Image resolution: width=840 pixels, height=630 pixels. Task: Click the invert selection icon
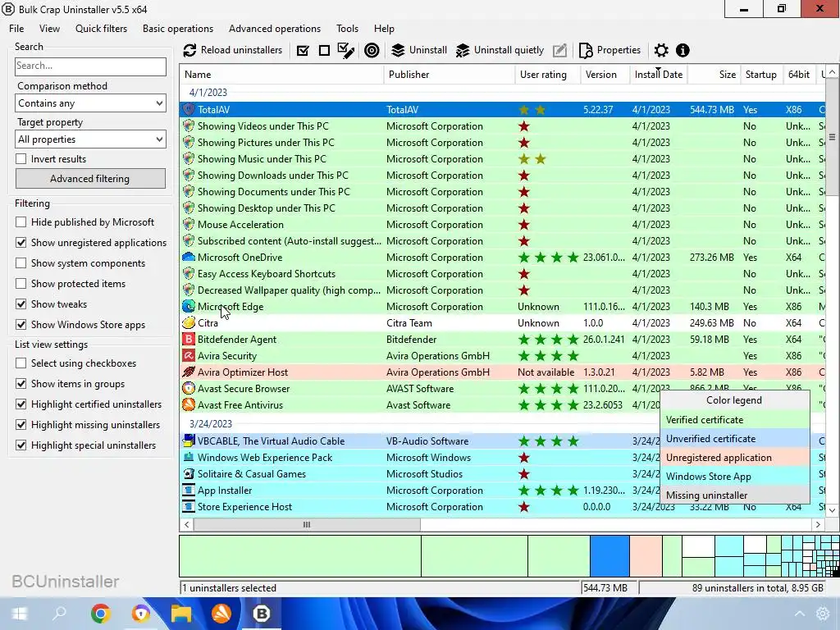pyautogui.click(x=346, y=50)
